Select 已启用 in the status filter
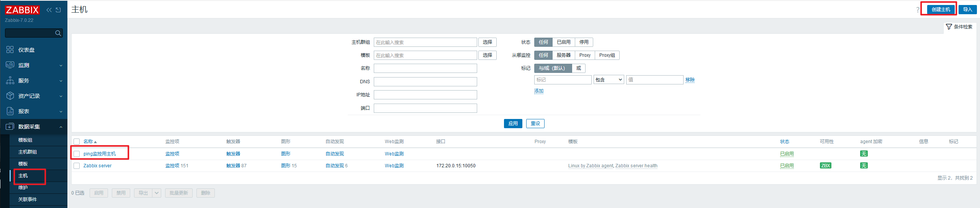Viewport: 980px width, 208px height. tap(563, 42)
